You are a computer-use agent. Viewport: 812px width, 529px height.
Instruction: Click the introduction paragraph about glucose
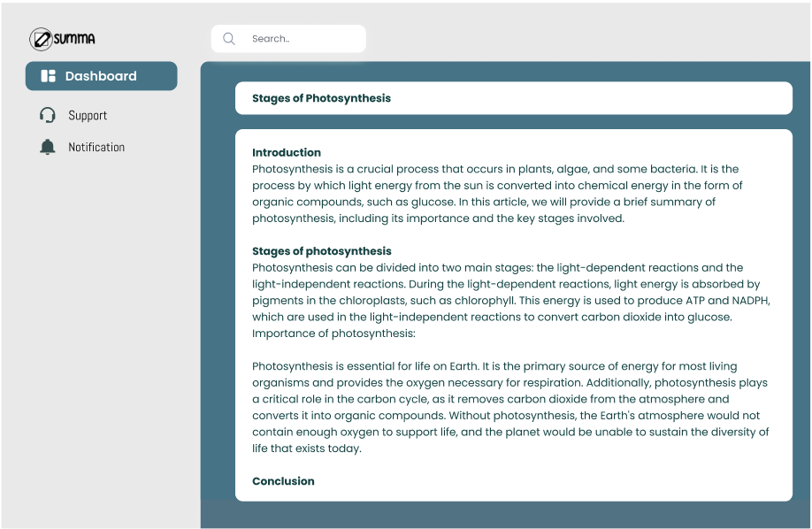(497, 194)
